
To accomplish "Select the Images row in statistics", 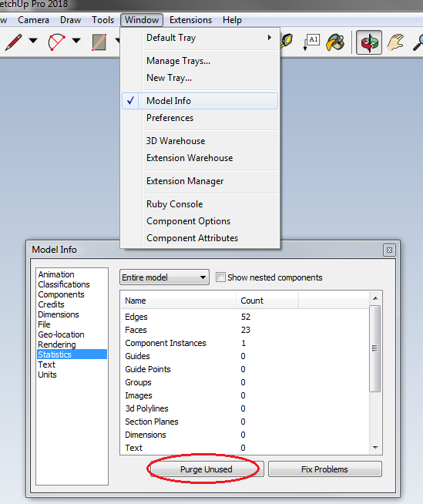I will click(245, 395).
